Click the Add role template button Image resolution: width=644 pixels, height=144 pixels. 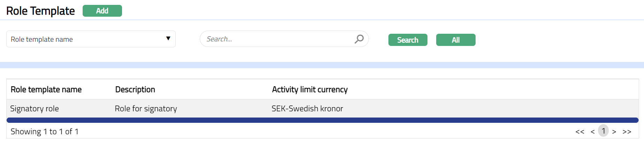[102, 11]
